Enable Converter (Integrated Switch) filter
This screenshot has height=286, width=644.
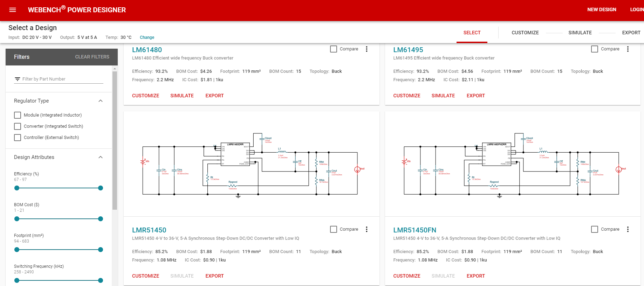(18, 126)
